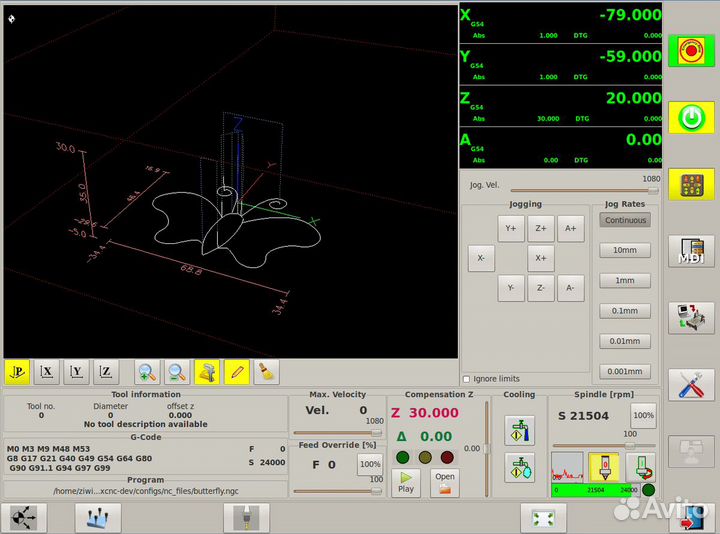This screenshot has width=720, height=534.
Task: Clear the plot with the broom icon
Action: pos(265,372)
